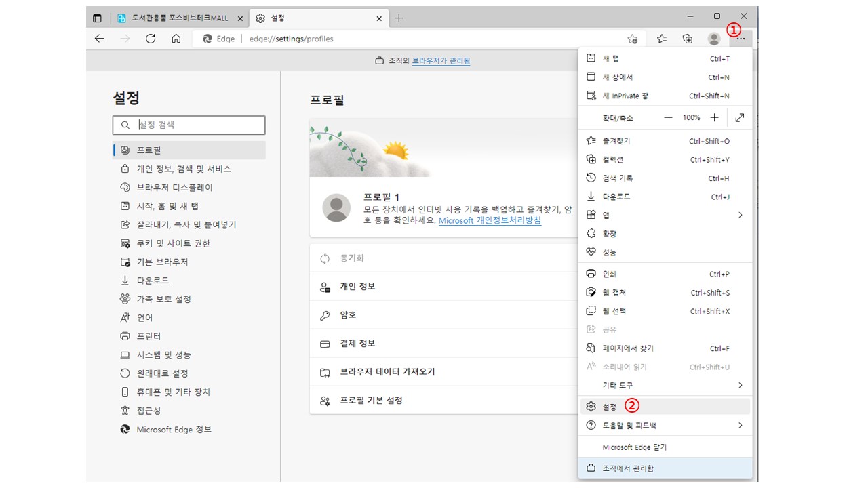Open the Collections toolbar icon

coord(688,39)
